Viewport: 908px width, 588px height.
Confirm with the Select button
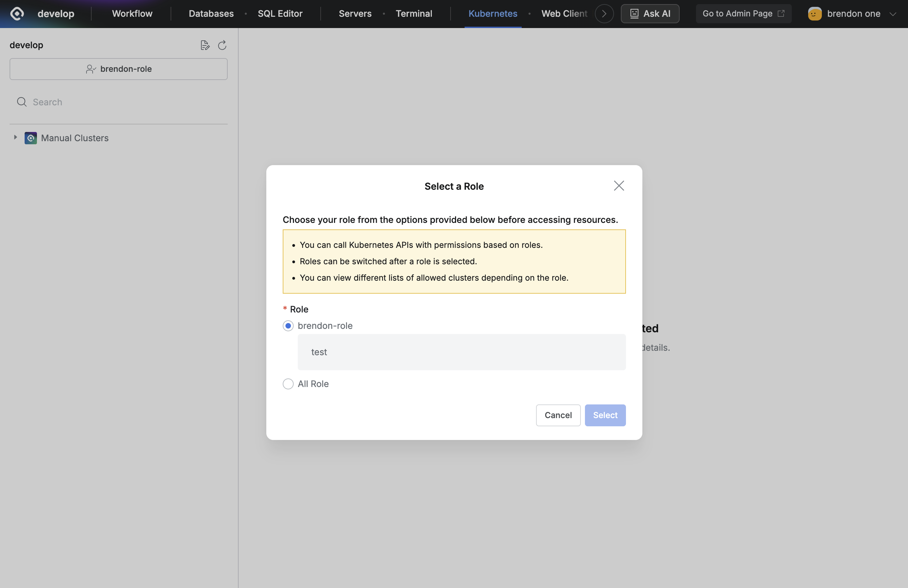click(x=605, y=415)
